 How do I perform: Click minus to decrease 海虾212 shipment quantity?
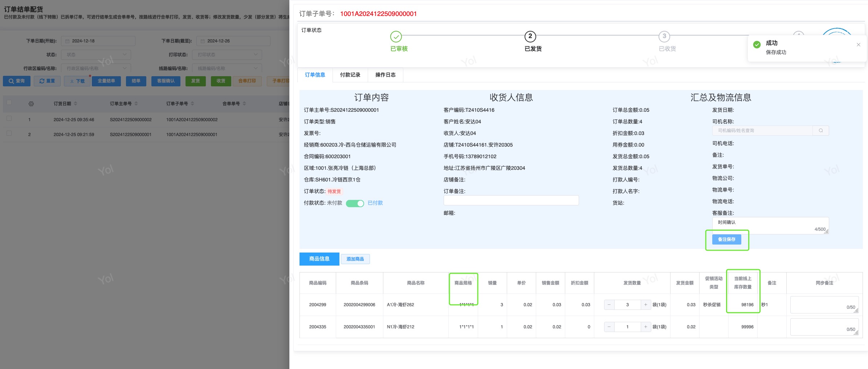click(609, 327)
